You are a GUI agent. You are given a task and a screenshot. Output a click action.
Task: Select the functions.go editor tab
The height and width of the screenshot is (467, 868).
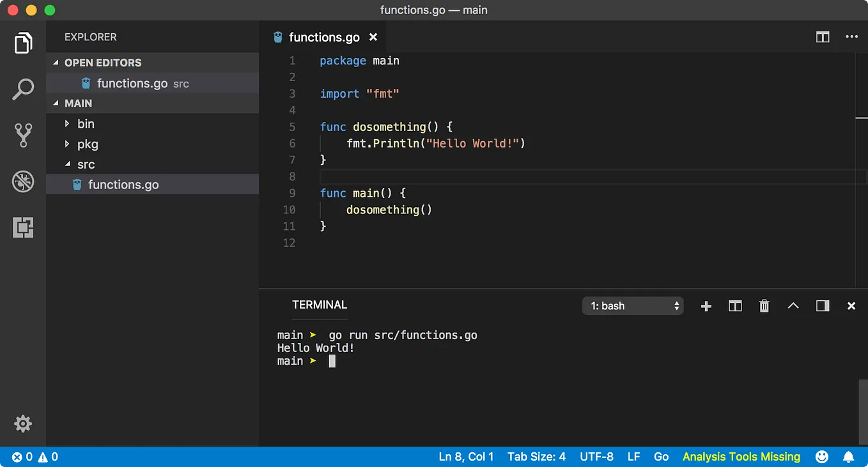click(x=324, y=37)
